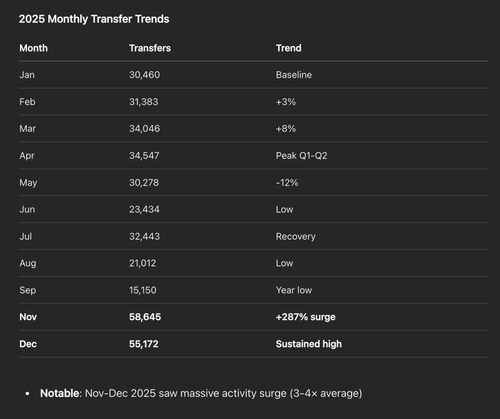The height and width of the screenshot is (419, 500).
Task: Click the +8% trend for March
Action: pyautogui.click(x=286, y=129)
